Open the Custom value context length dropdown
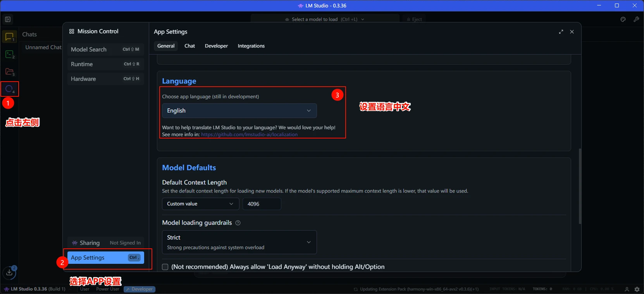This screenshot has width=644, height=294. pyautogui.click(x=200, y=204)
